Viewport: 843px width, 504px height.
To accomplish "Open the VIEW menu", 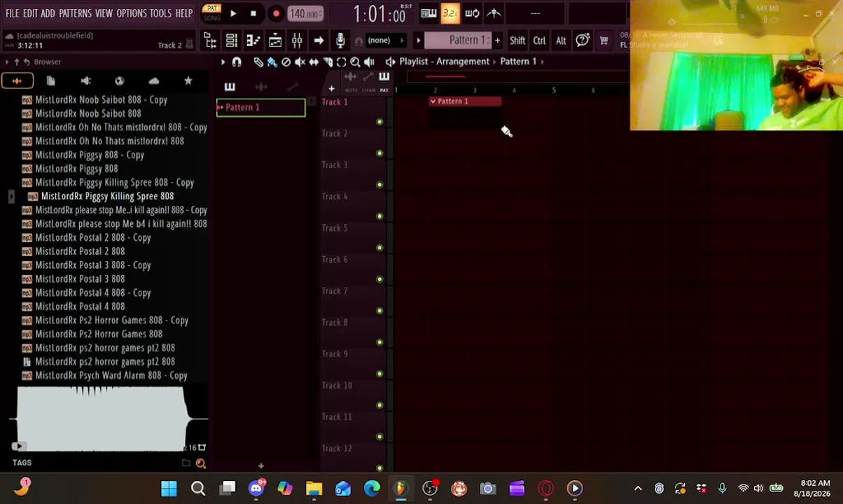I will click(x=104, y=13).
